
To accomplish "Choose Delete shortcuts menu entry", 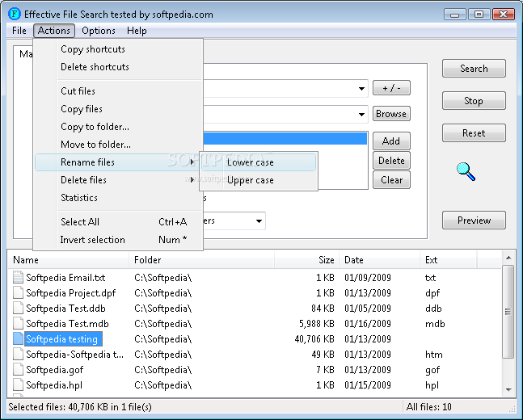I will tap(119, 67).
